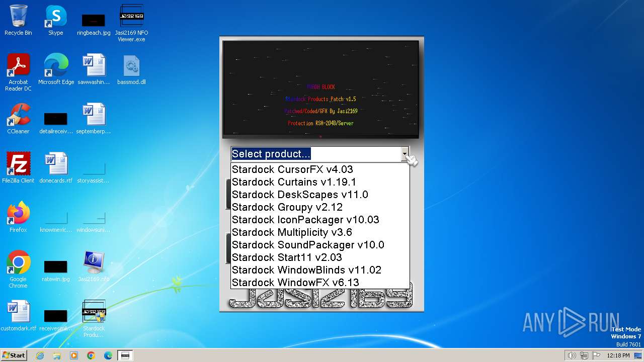This screenshot has width=644, height=362.
Task: Open volume control in system tray
Action: [572, 355]
